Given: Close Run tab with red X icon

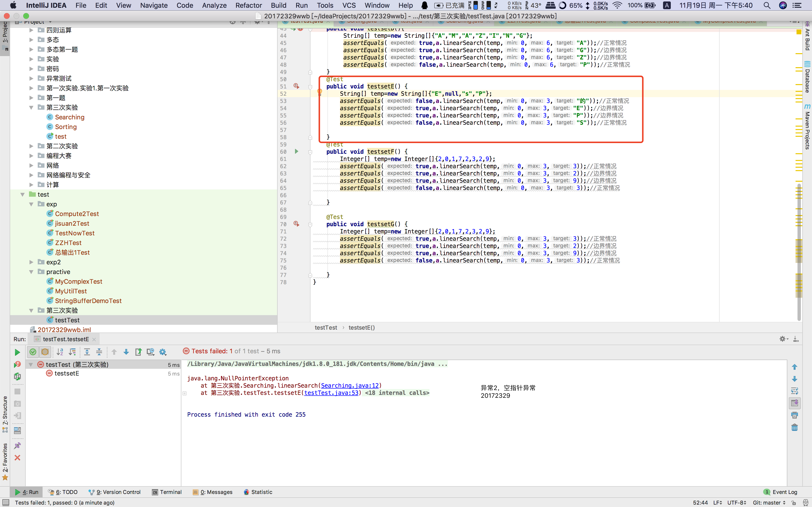Looking at the screenshot, I should 17,458.
